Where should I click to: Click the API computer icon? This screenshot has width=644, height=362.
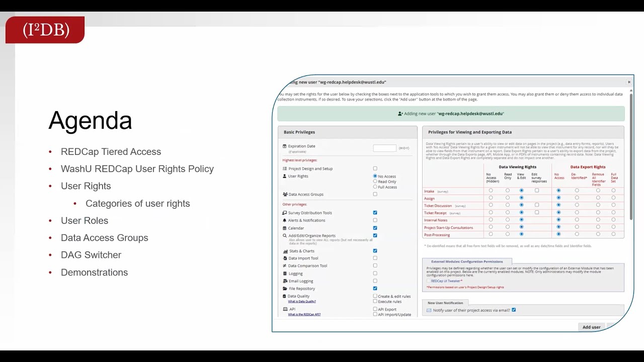(285, 309)
